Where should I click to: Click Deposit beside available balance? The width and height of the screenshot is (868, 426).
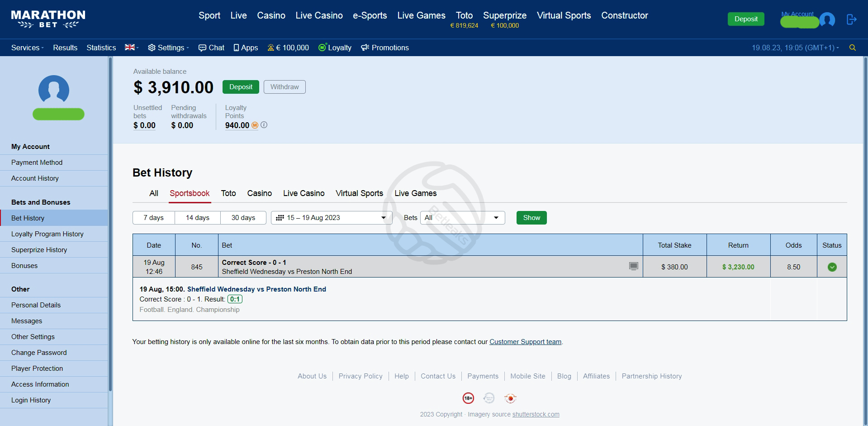click(x=241, y=87)
